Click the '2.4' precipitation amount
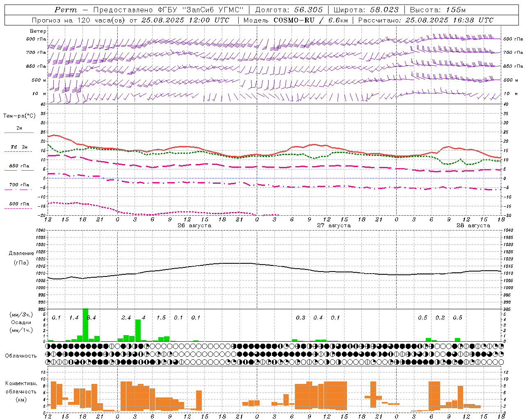This screenshot has height=420, width=525. coord(126,318)
